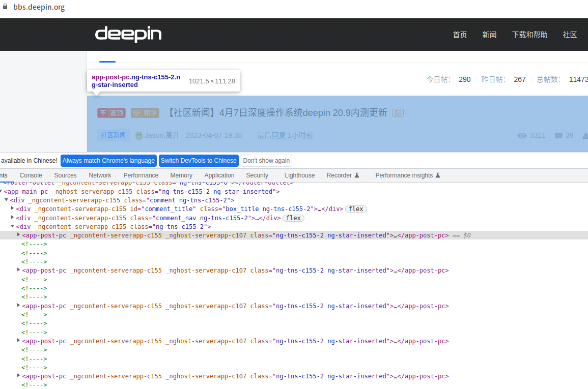This screenshot has height=389, width=588.
Task: Click "Always match Chrome's language" button
Action: click(108, 161)
